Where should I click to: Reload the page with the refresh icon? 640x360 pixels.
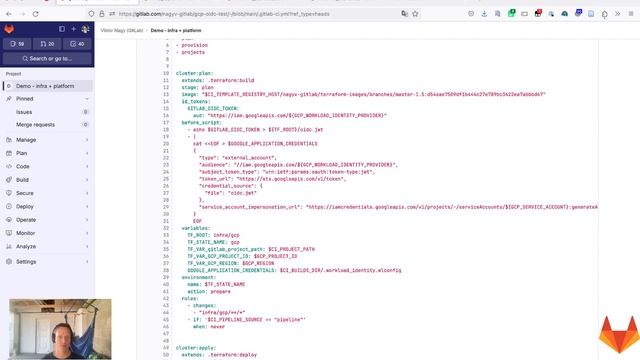tap(36, 14)
